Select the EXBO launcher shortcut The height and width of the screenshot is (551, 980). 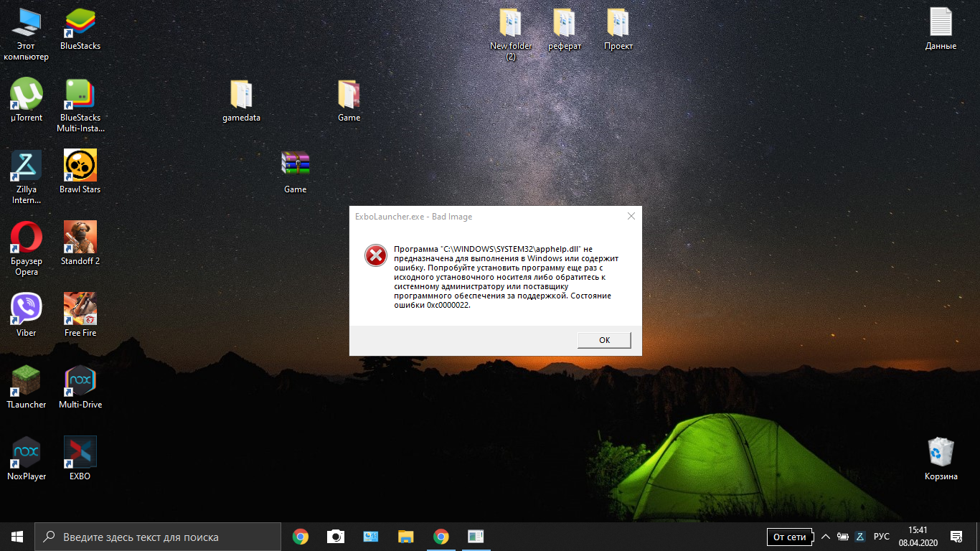pos(80,459)
